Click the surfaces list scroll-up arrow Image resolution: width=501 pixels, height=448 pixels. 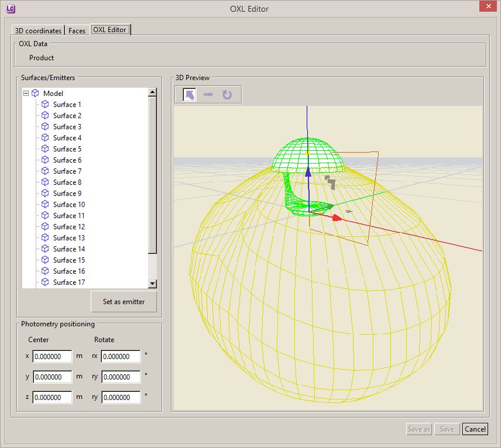(152, 92)
